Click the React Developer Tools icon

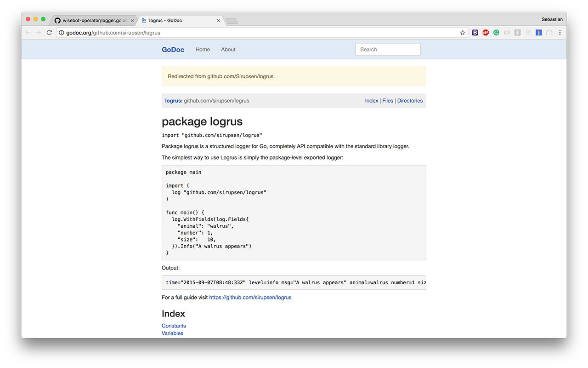[517, 33]
